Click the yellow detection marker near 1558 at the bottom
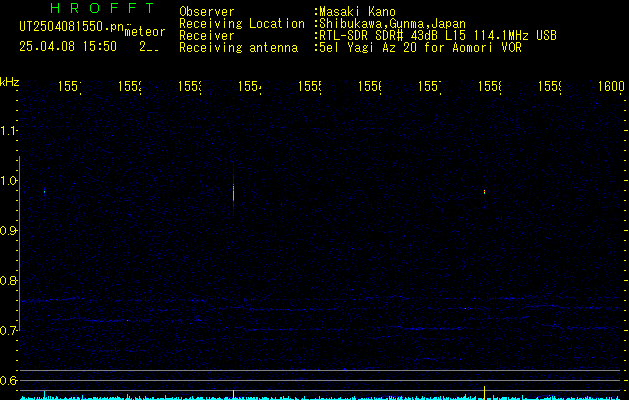 point(485,393)
